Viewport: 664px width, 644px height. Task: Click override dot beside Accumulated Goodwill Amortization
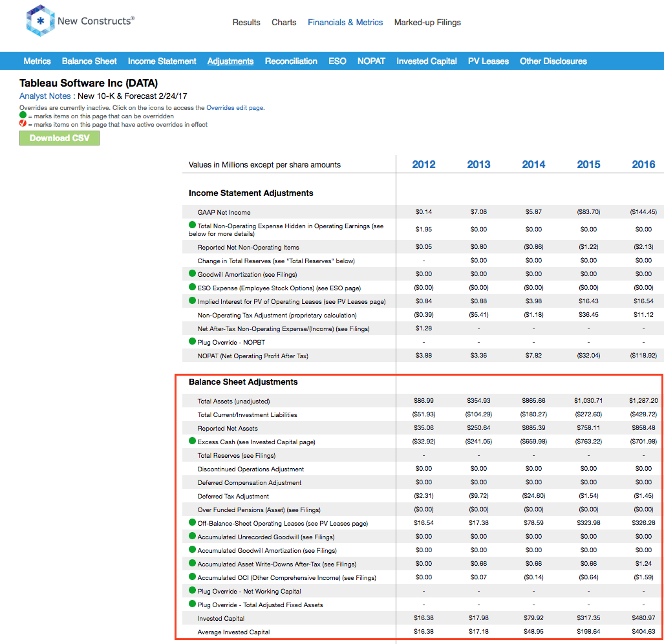pyautogui.click(x=192, y=550)
